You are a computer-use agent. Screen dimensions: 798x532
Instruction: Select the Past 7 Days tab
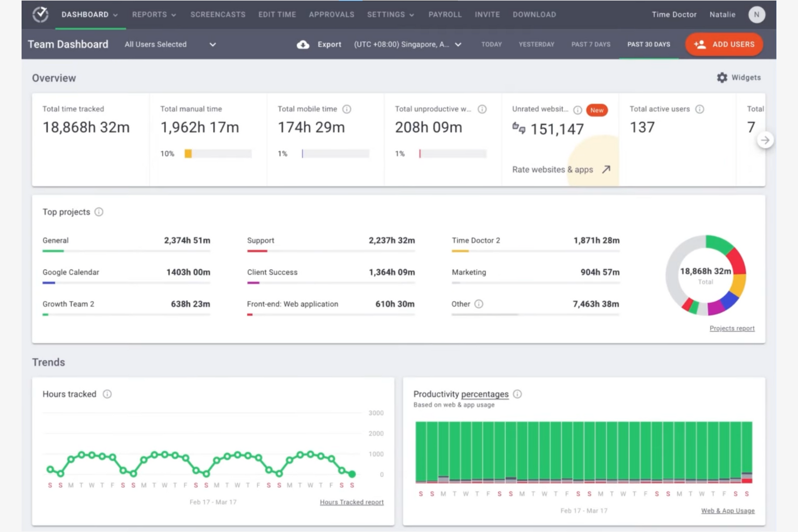(590, 45)
